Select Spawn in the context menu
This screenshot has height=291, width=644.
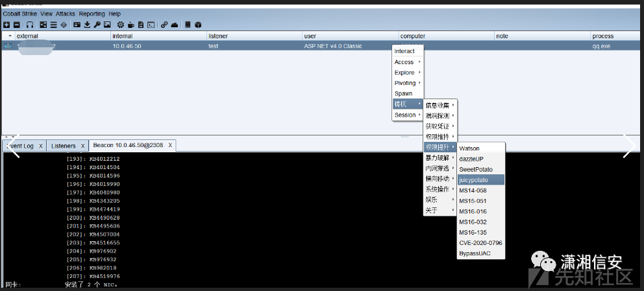[x=408, y=93]
